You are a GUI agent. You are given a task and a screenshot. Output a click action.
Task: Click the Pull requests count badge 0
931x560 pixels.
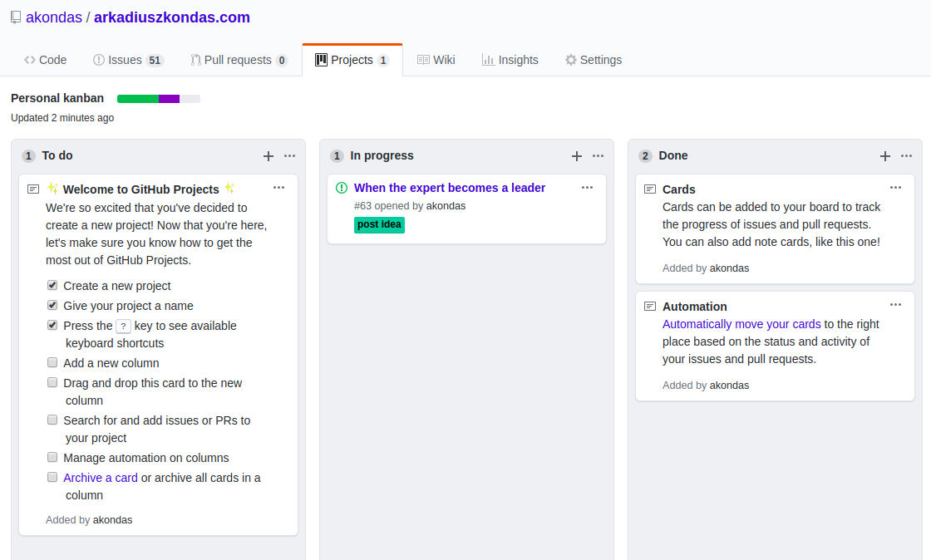pos(282,61)
